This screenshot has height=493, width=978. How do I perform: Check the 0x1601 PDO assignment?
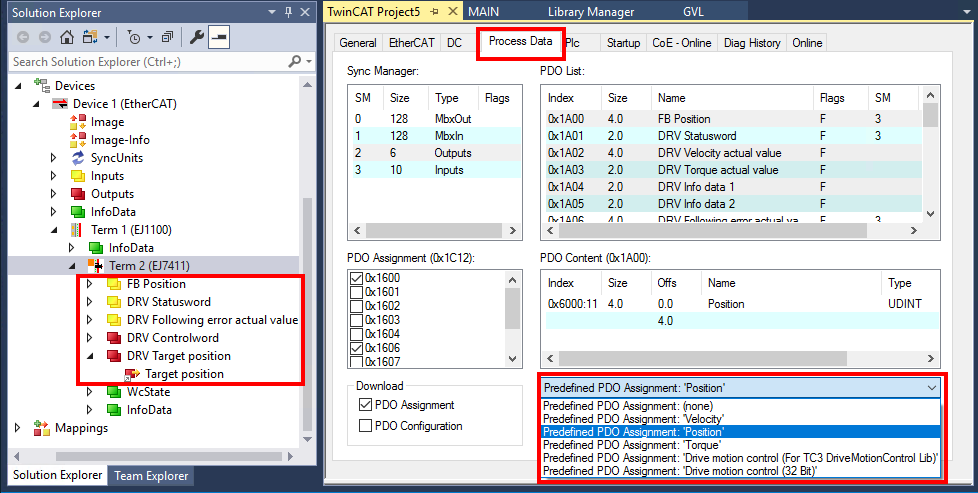click(356, 292)
